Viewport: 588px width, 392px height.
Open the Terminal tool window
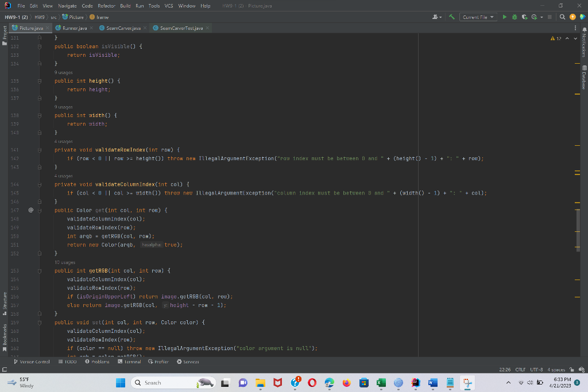129,362
